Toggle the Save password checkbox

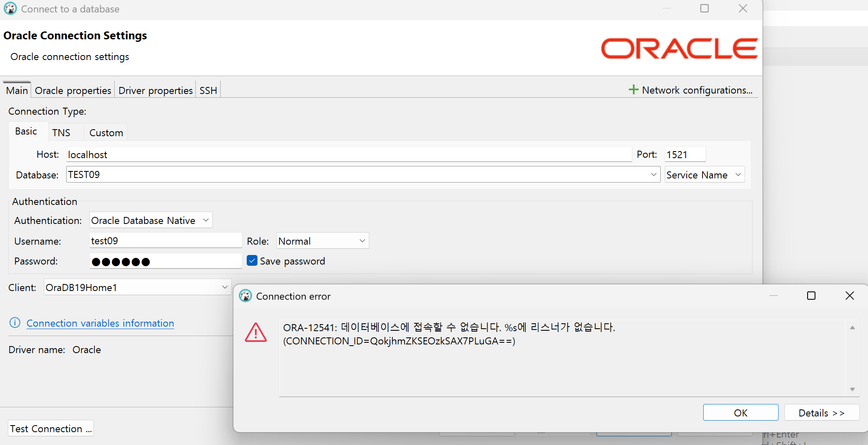click(x=252, y=260)
